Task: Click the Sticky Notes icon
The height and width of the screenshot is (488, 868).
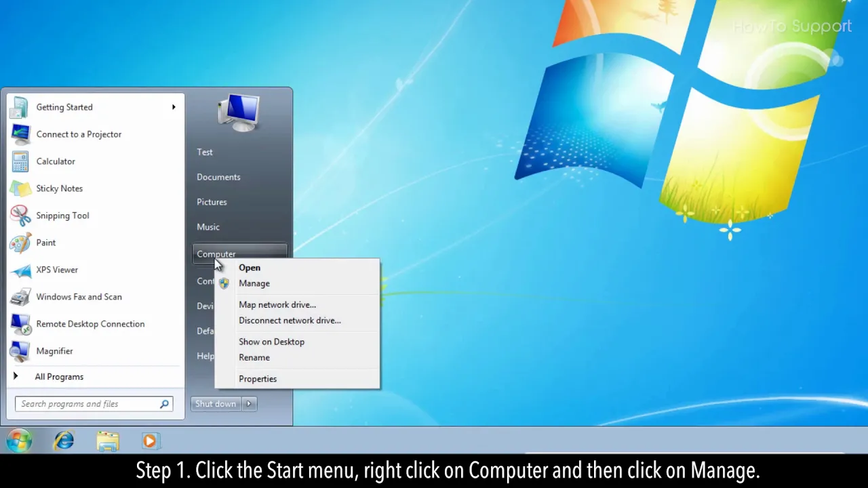Action: pos(20,188)
